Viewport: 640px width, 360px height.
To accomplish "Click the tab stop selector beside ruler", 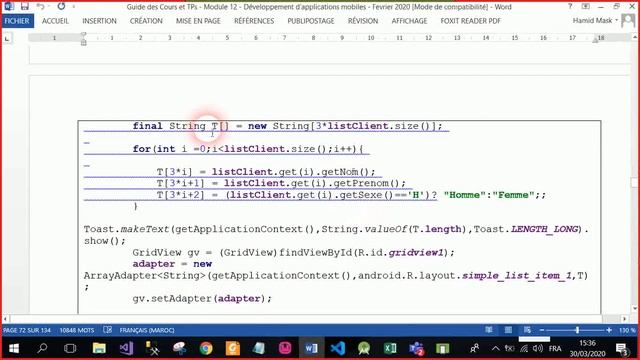I will tap(7, 38).
